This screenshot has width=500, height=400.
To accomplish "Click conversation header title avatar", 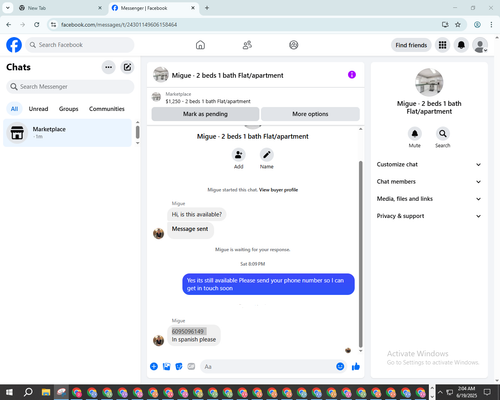I will pyautogui.click(x=161, y=75).
